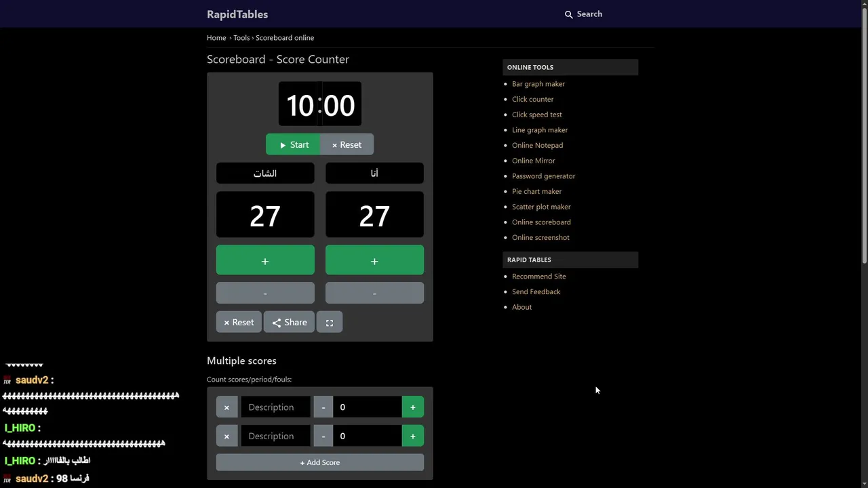
Task: Reset the scoreboard scores
Action: coord(239,323)
